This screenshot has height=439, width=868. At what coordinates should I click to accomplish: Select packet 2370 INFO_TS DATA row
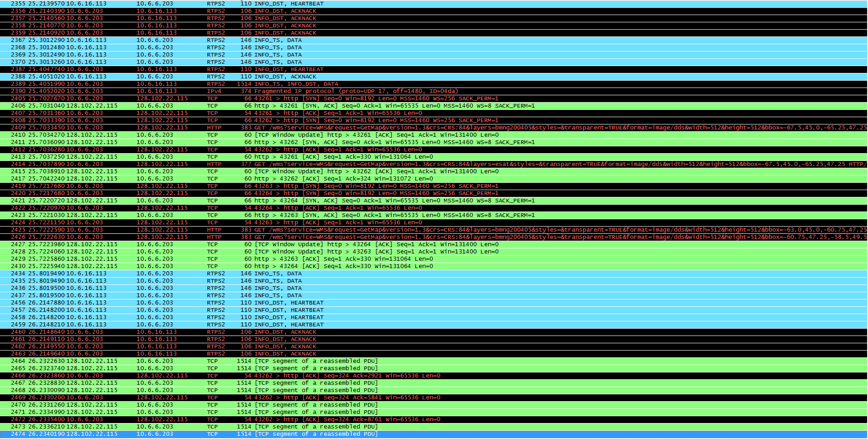(434, 62)
